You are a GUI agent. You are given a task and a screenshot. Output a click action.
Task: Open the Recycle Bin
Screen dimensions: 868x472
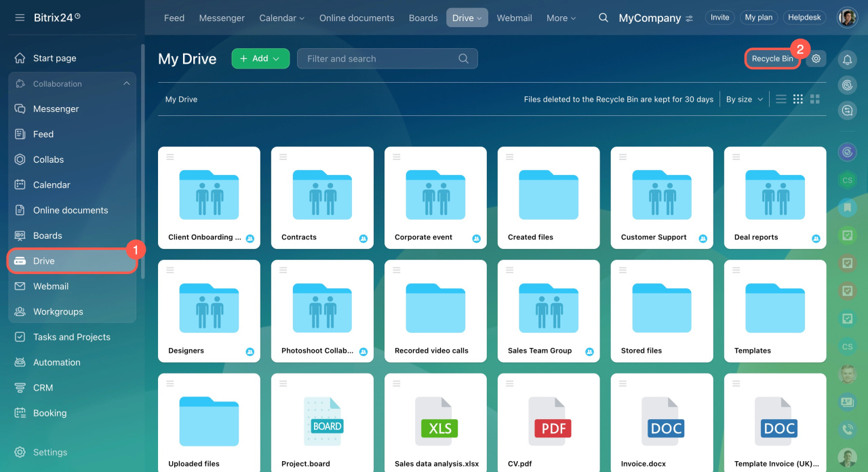[x=772, y=59]
